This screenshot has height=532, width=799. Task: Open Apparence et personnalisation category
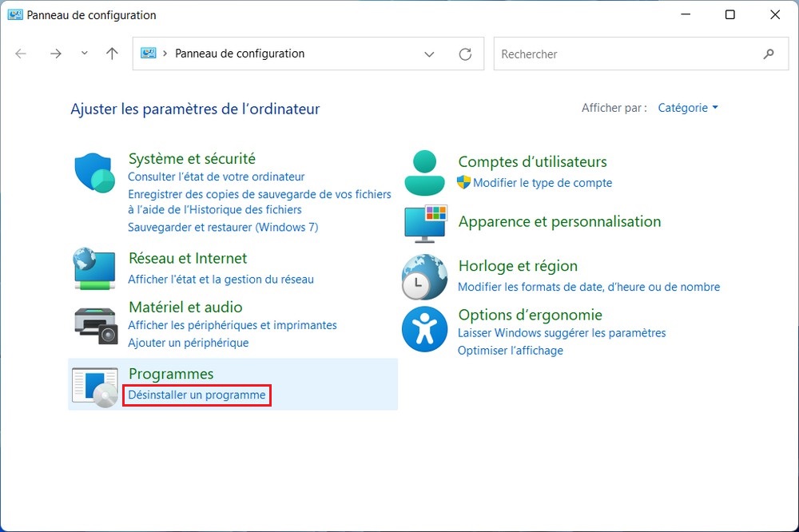coord(559,222)
